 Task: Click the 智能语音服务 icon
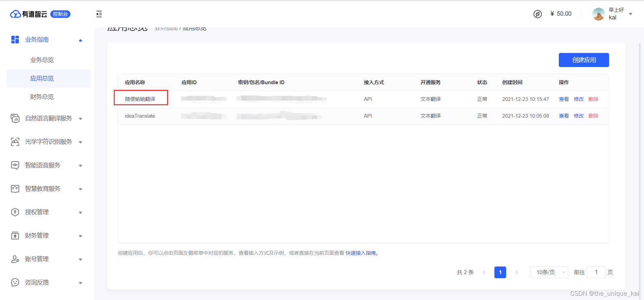pyautogui.click(x=15, y=165)
